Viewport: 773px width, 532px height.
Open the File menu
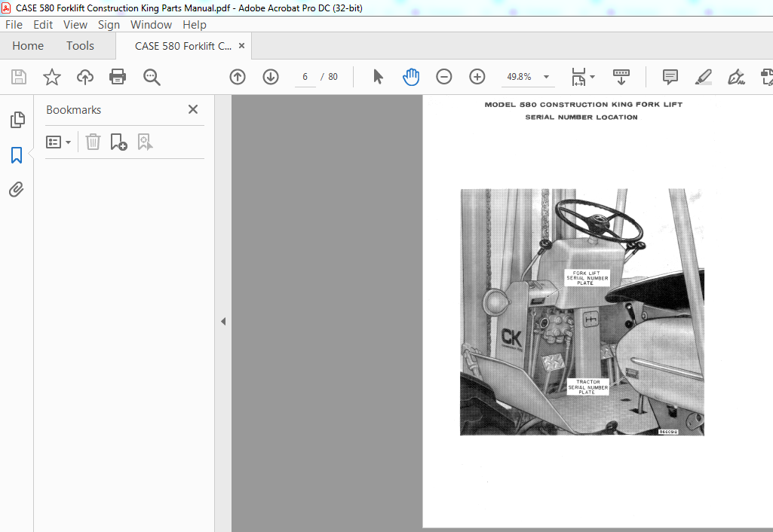pyautogui.click(x=14, y=25)
